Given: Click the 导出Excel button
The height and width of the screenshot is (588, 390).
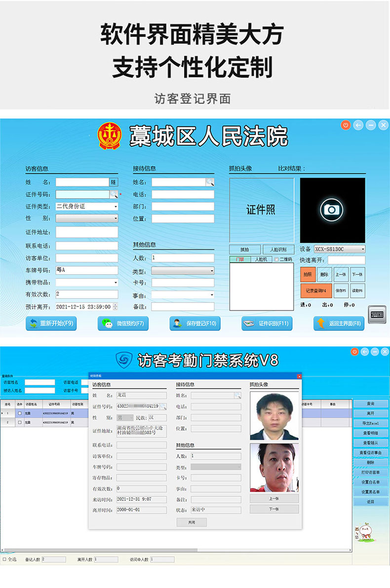Looking at the screenshot, I should click(370, 423).
